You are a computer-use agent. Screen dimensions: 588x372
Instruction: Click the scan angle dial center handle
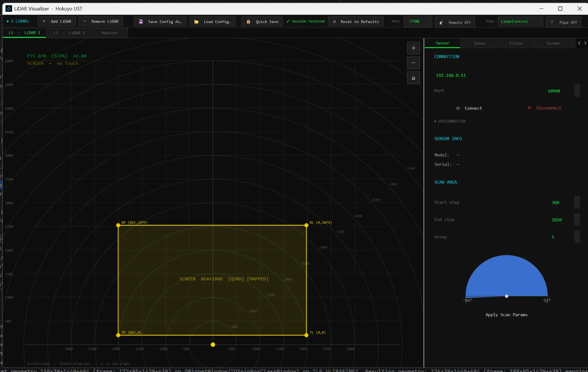(506, 296)
